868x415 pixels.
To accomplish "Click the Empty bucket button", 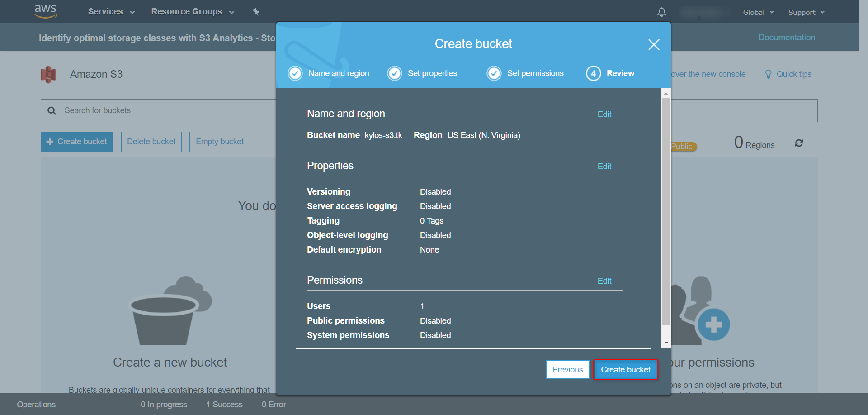I will 220,142.
